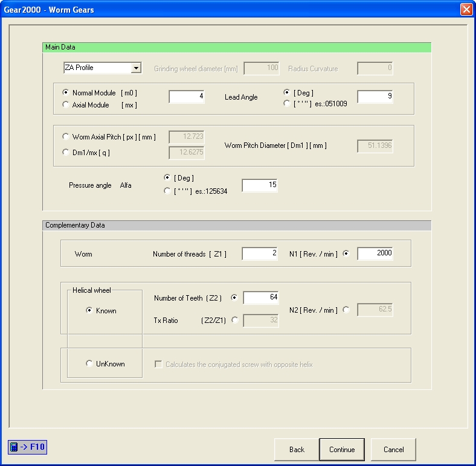Select the N2 [Rev. / min] radio button
This screenshot has width=476, height=466.
[346, 310]
